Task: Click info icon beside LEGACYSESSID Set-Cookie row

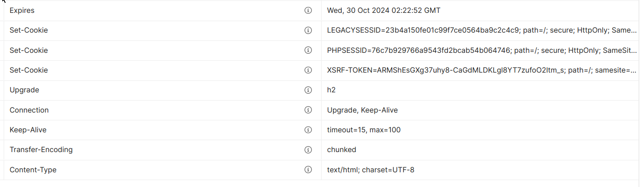Action: click(308, 30)
